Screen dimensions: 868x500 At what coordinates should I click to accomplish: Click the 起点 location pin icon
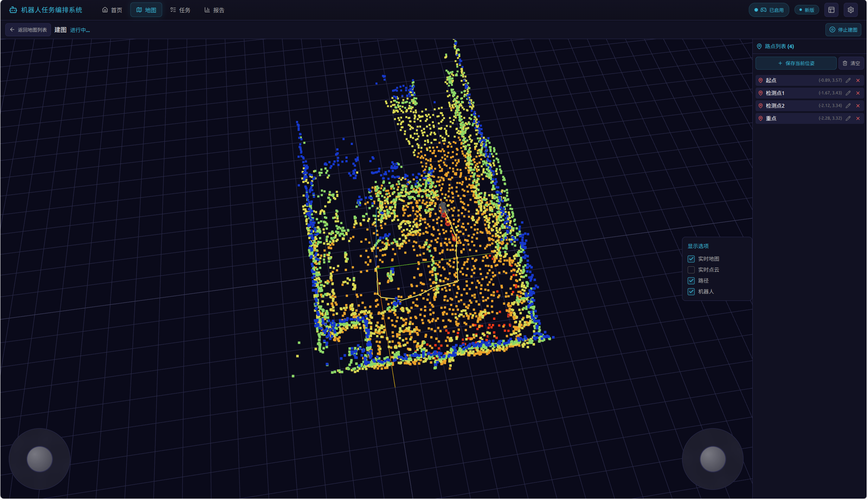coord(761,81)
